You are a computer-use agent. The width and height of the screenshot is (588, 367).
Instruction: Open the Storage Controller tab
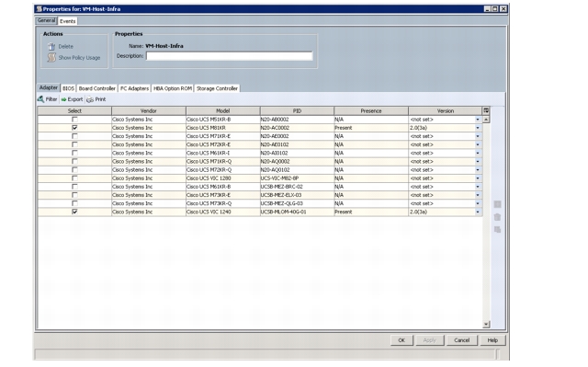coord(217,88)
